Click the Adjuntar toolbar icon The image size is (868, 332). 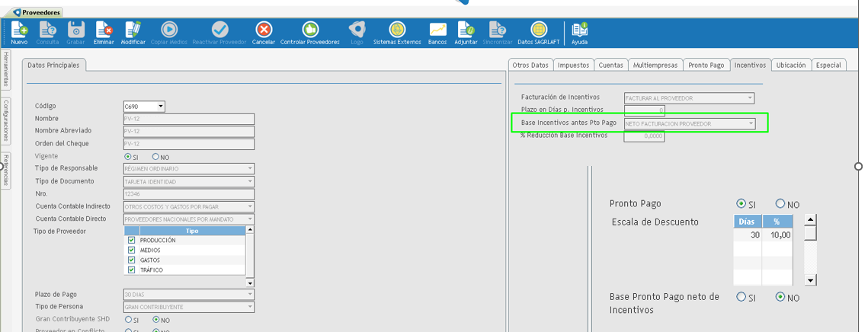click(466, 30)
